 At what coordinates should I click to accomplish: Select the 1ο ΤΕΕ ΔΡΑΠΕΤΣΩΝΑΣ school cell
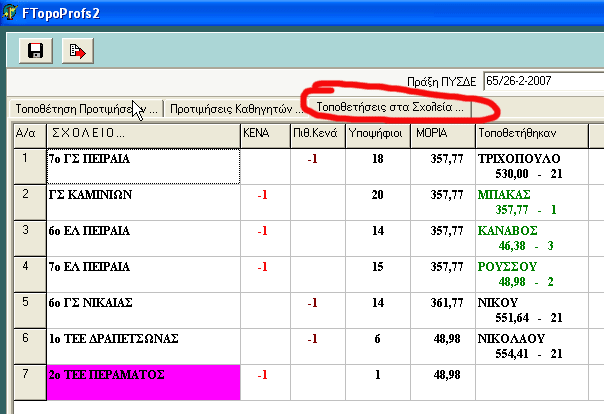click(142, 347)
